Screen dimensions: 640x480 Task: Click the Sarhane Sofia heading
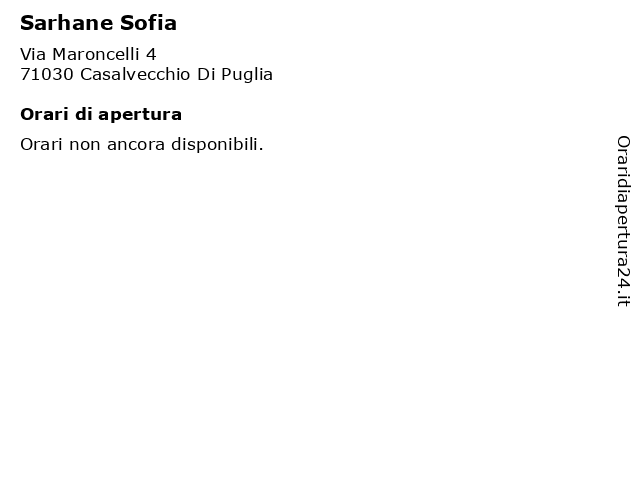pyautogui.click(x=98, y=23)
